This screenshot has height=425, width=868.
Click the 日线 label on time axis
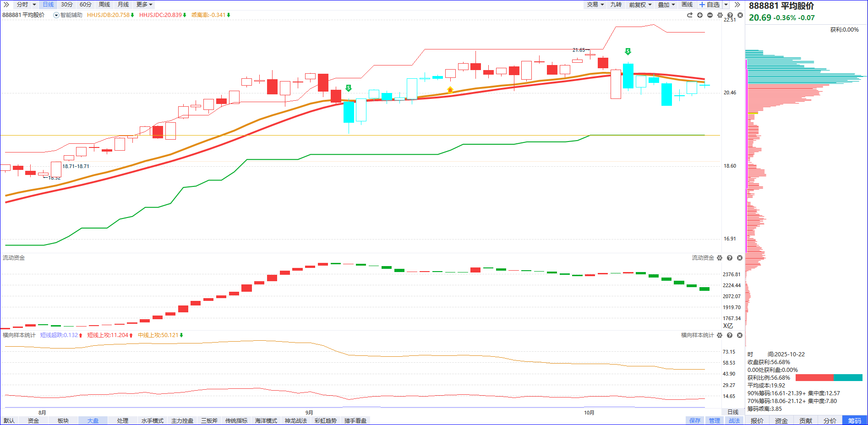[x=733, y=412]
